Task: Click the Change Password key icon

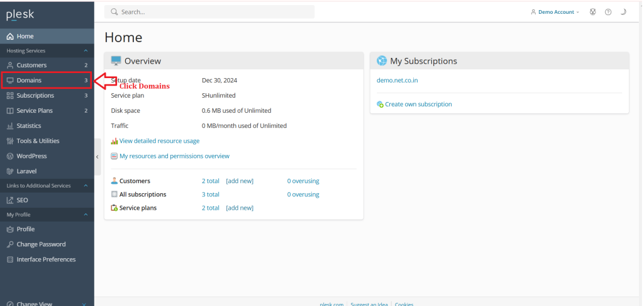Action: pyautogui.click(x=10, y=244)
